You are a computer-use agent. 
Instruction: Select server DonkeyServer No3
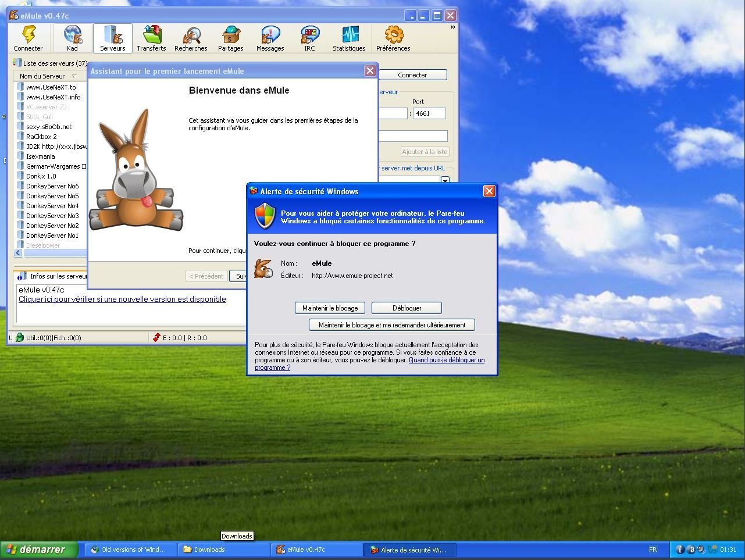[x=52, y=216]
